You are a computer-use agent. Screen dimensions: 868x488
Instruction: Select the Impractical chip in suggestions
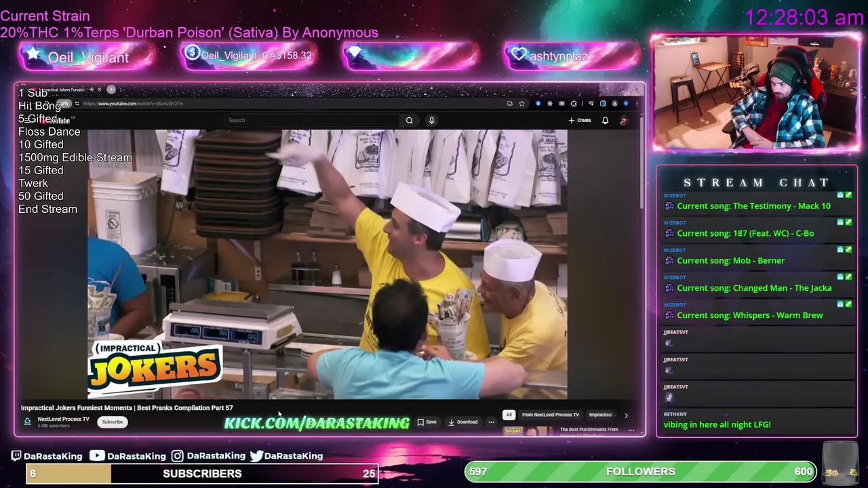(x=601, y=415)
